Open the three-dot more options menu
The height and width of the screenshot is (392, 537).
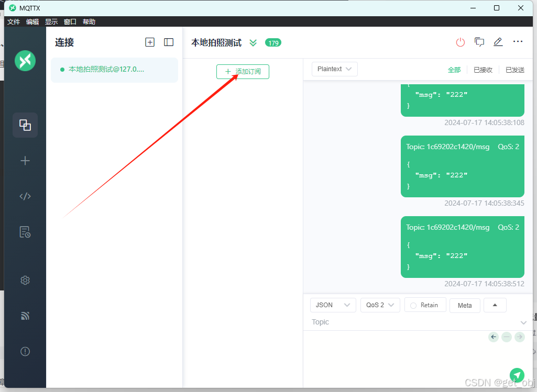coord(518,41)
